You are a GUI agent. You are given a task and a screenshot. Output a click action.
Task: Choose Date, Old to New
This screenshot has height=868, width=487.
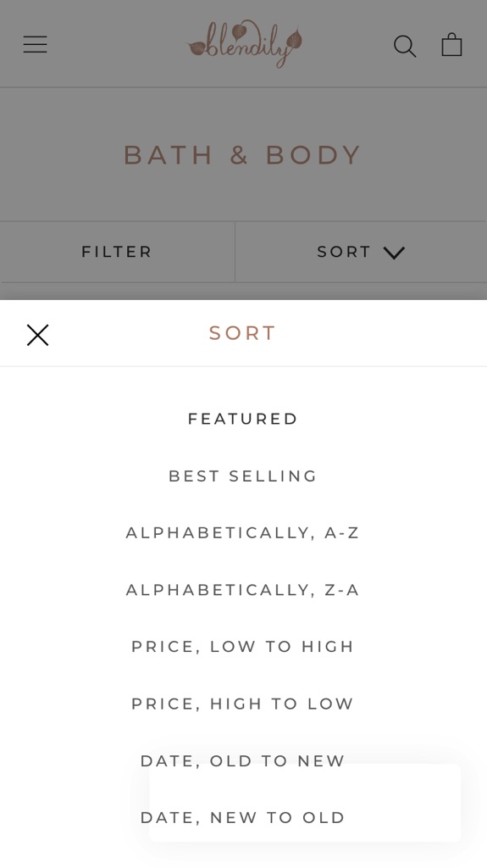click(243, 761)
